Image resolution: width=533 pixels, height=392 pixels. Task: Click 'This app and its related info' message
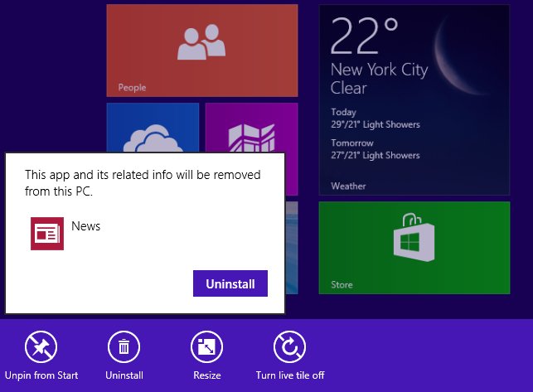tap(143, 183)
